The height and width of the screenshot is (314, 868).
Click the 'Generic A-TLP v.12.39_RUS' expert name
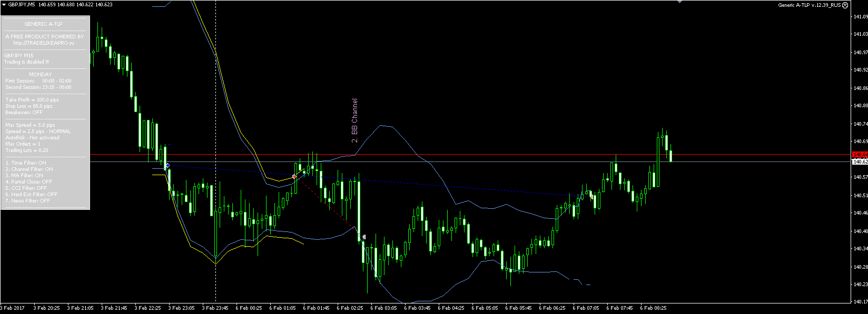point(810,5)
